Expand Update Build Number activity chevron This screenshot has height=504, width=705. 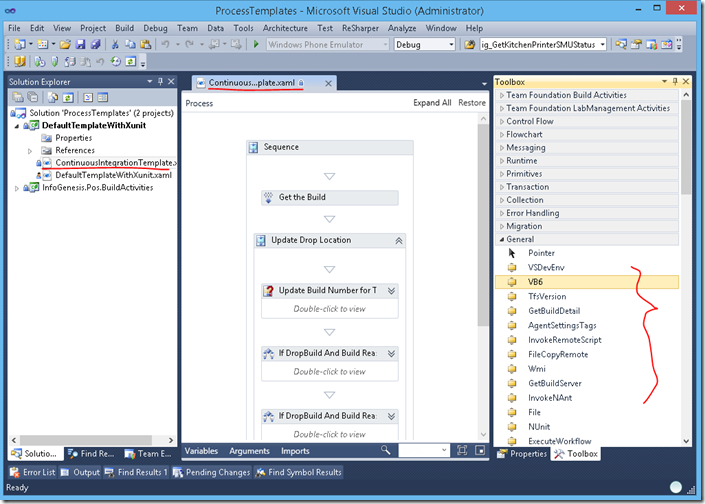click(392, 291)
